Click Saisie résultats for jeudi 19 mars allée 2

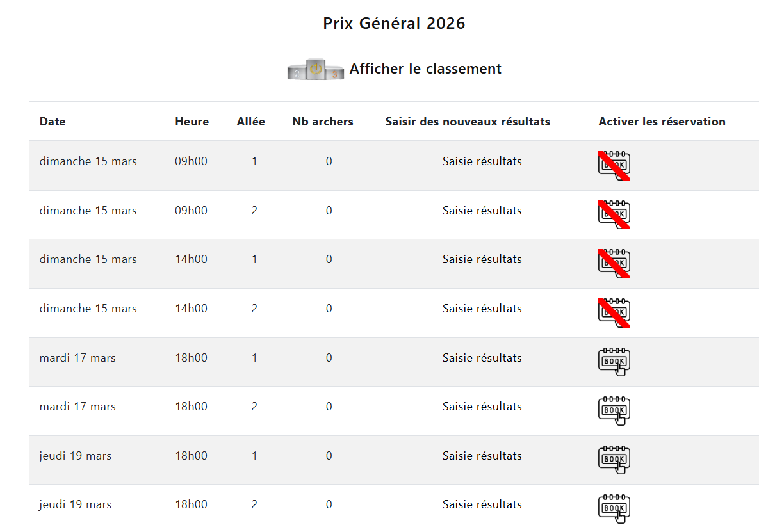(482, 504)
